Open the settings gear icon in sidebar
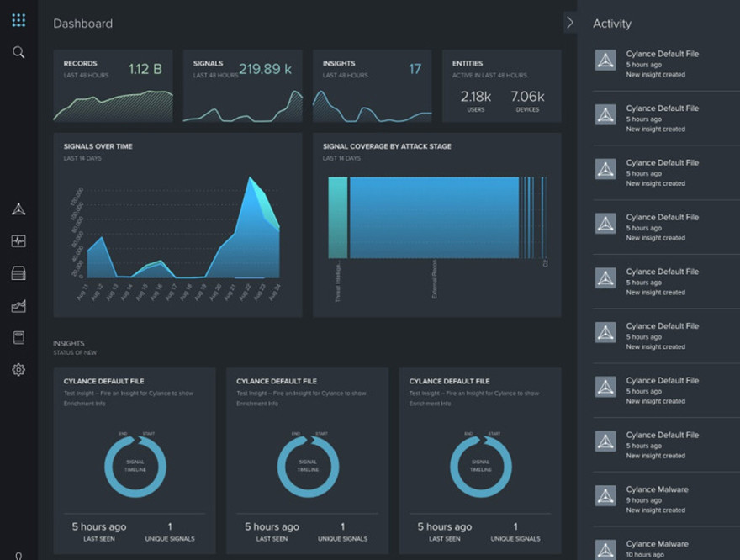Viewport: 740px width, 560px height. click(x=18, y=369)
